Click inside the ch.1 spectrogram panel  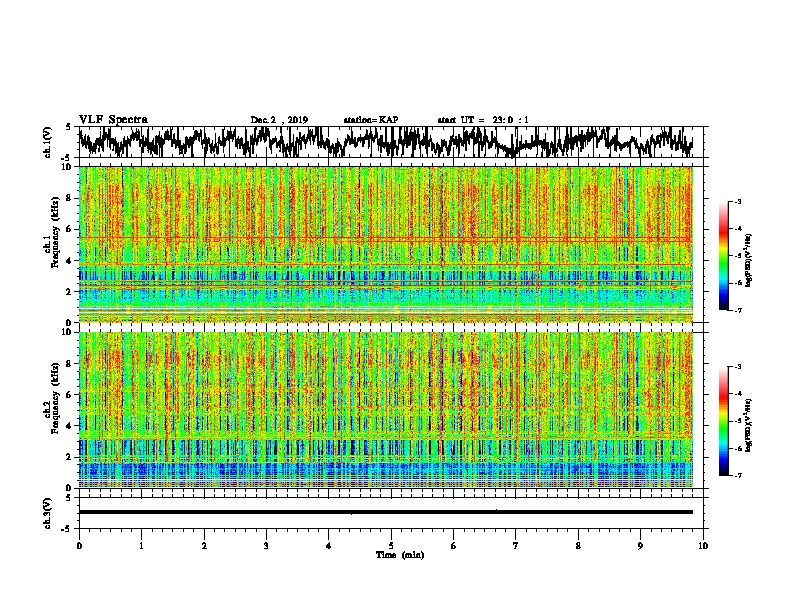coord(386,244)
